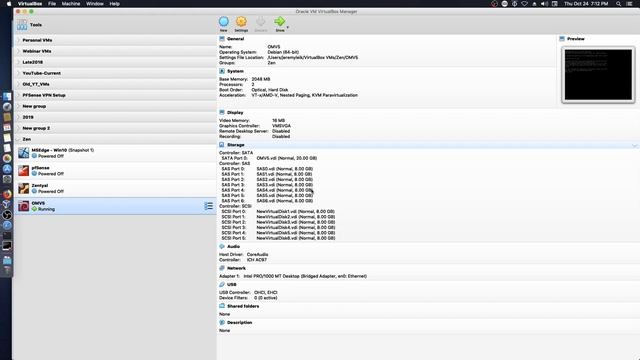This screenshot has height=360, width=640.
Task: Click the General section icon
Action: [x=222, y=39]
